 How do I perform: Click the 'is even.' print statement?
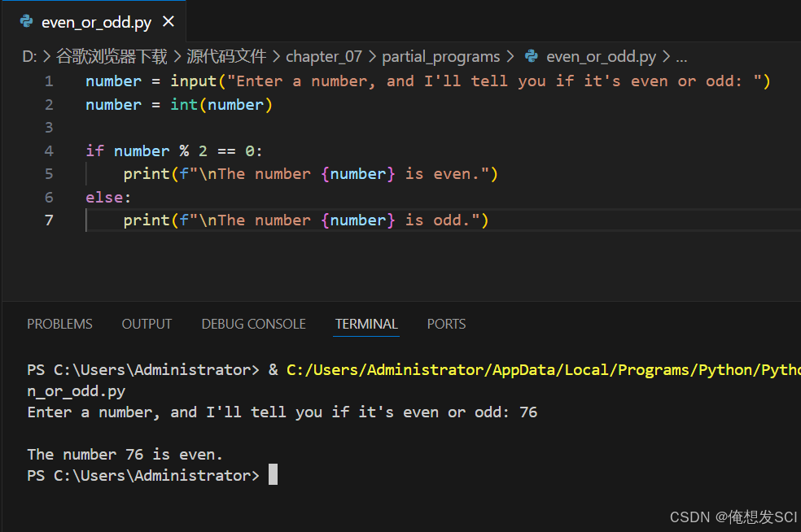310,174
